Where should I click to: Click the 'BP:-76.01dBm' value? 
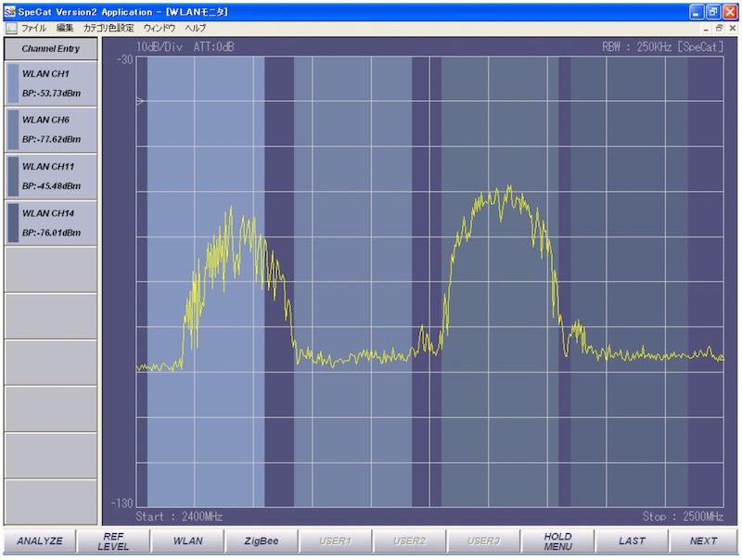click(x=51, y=233)
